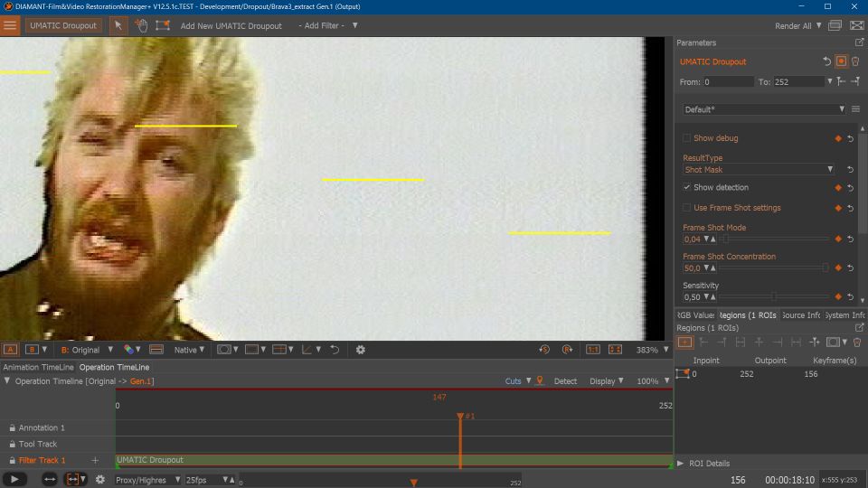This screenshot has width=868, height=488.
Task: Click the UMATIC Droupout filter button
Action: point(63,25)
